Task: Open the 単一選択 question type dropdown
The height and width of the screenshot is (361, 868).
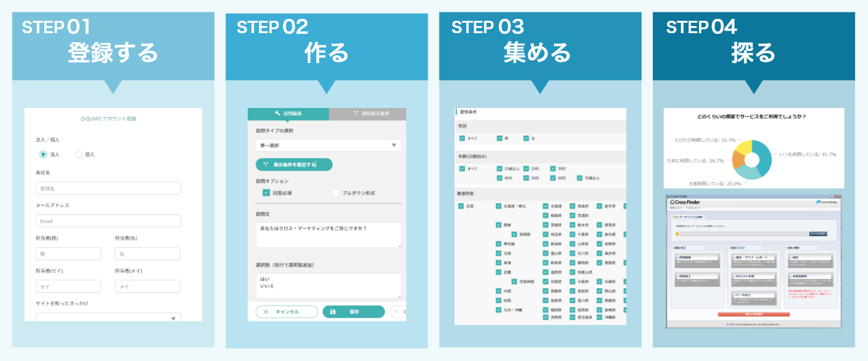Action: tap(328, 145)
